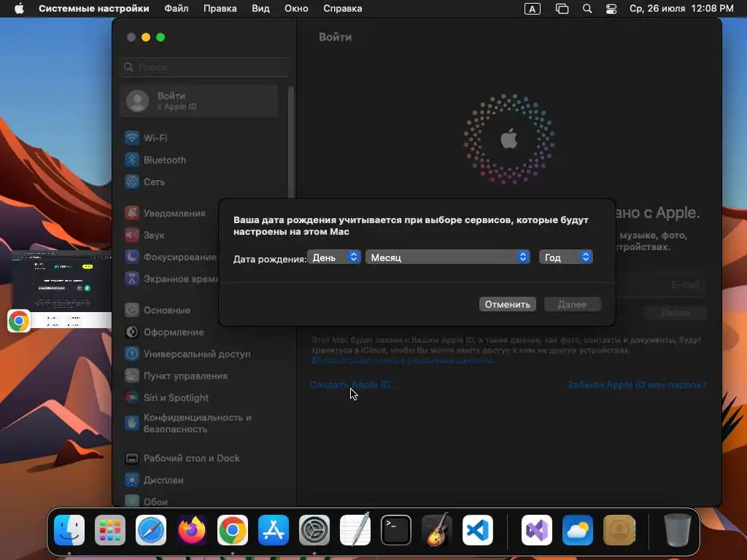747x560 pixels.
Task: Open Фокусирование settings in sidebar
Action: coord(171,257)
